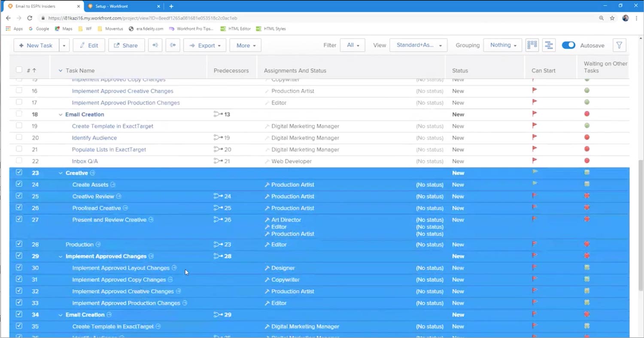This screenshot has width=644, height=338.
Task: Click Waiting on Other Tasks column header
Action: point(605,67)
